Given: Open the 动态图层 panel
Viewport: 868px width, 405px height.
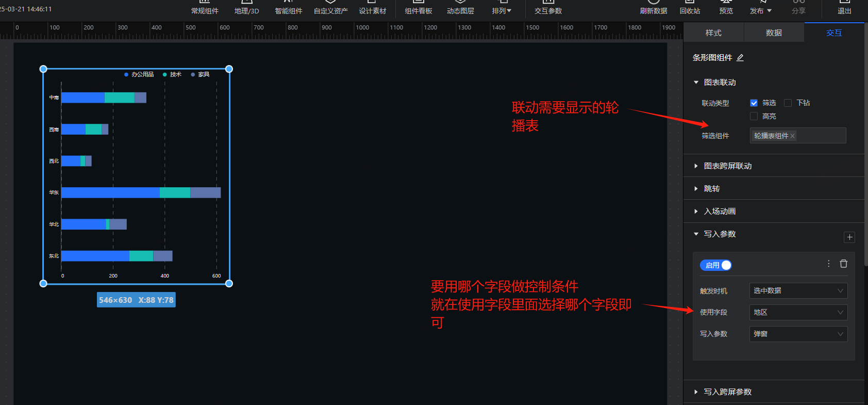Looking at the screenshot, I should pyautogui.click(x=460, y=8).
